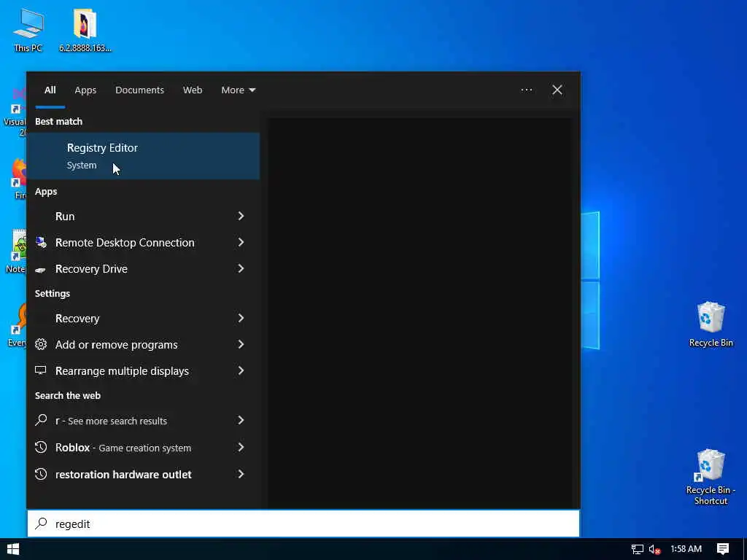The width and height of the screenshot is (747, 560).
Task: Switch to the All tab
Action: 50,90
